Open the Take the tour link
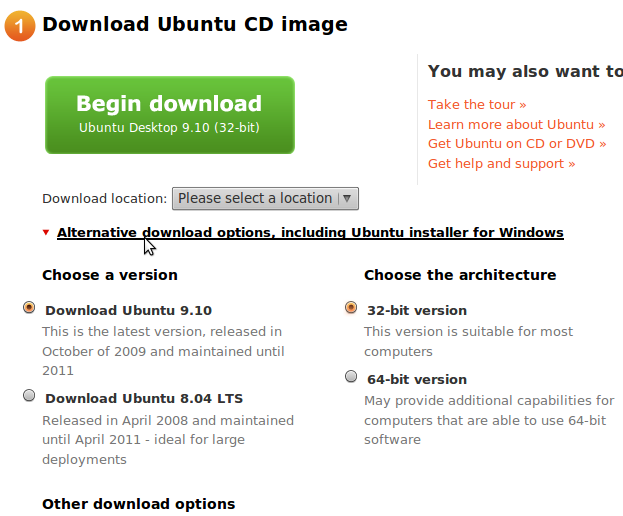 point(477,104)
